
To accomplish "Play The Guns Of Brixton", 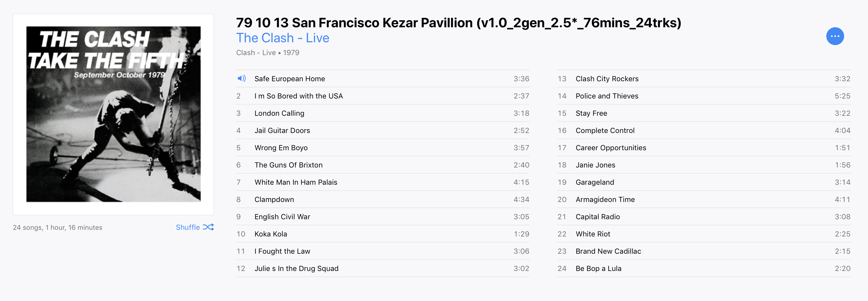I will point(382,165).
